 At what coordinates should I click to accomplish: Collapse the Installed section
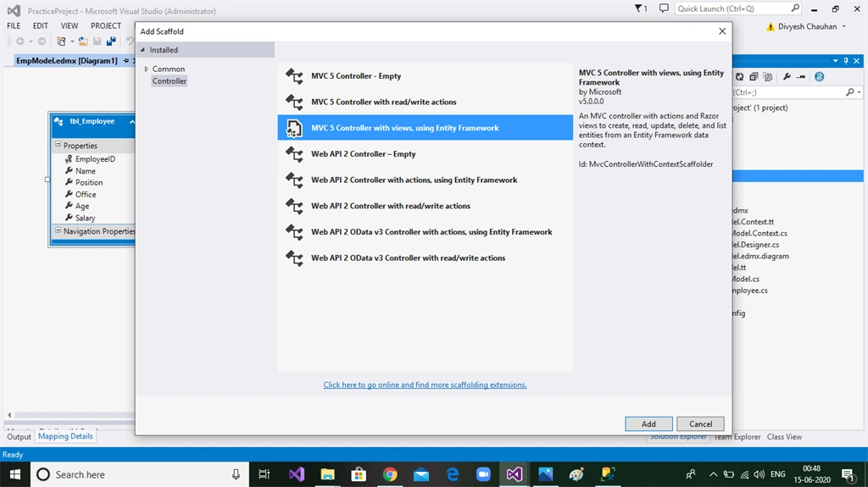[x=142, y=50]
